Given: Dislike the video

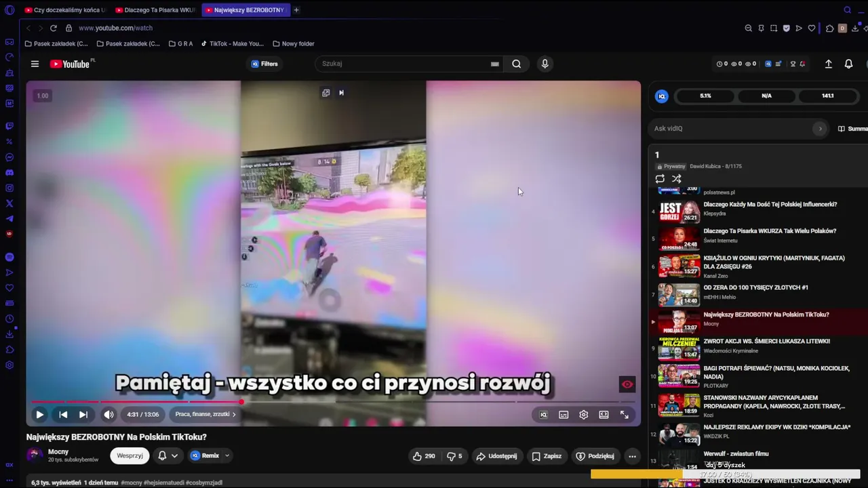Looking at the screenshot, I should [x=455, y=456].
